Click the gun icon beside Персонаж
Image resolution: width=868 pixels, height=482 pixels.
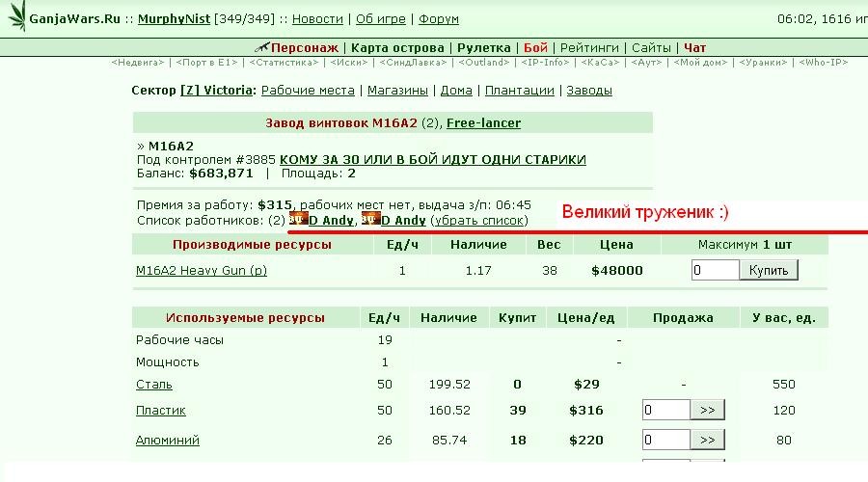[261, 47]
